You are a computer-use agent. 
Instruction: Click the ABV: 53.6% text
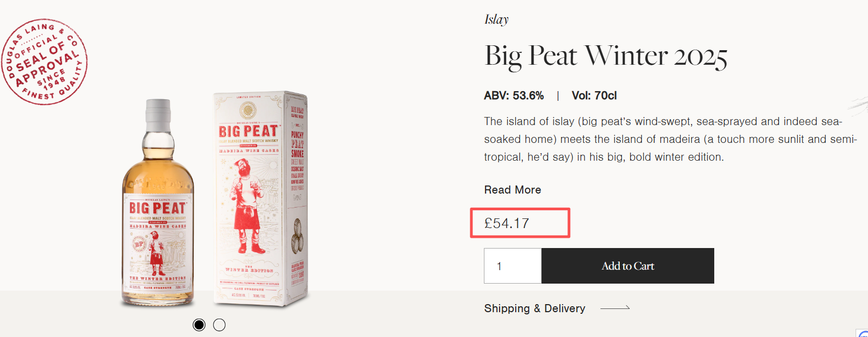coord(514,95)
